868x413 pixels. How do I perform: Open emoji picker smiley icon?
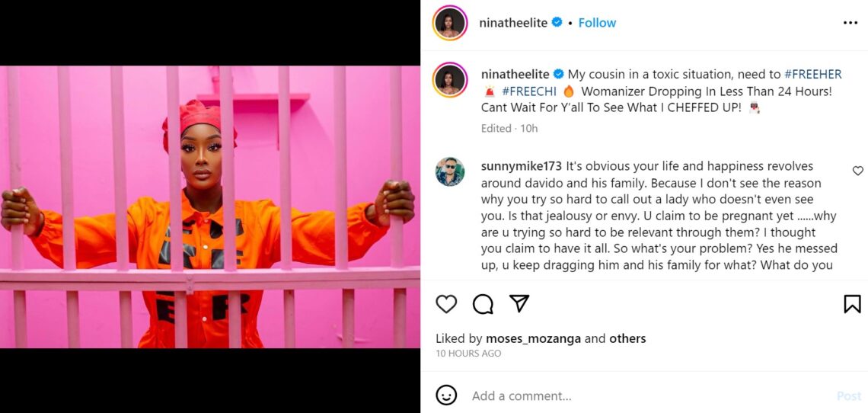click(446, 395)
